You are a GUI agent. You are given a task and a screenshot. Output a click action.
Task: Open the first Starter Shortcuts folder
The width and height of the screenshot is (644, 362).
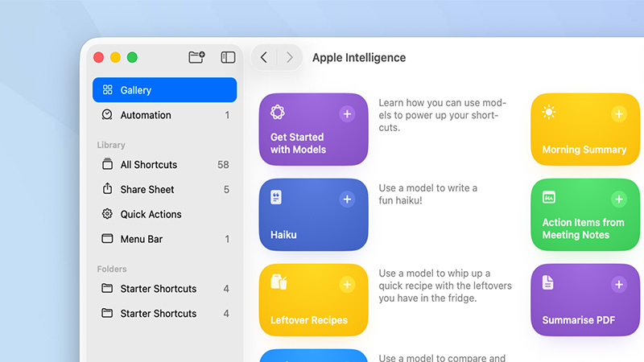[165, 289]
